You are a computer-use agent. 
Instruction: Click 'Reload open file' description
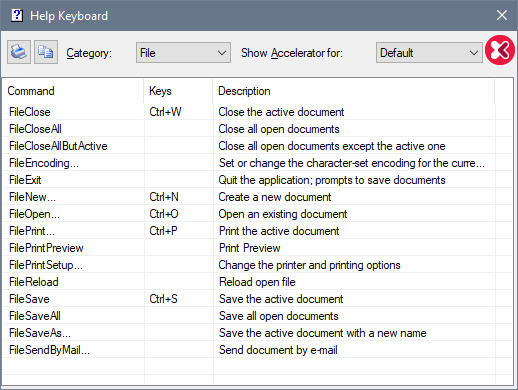click(x=257, y=282)
